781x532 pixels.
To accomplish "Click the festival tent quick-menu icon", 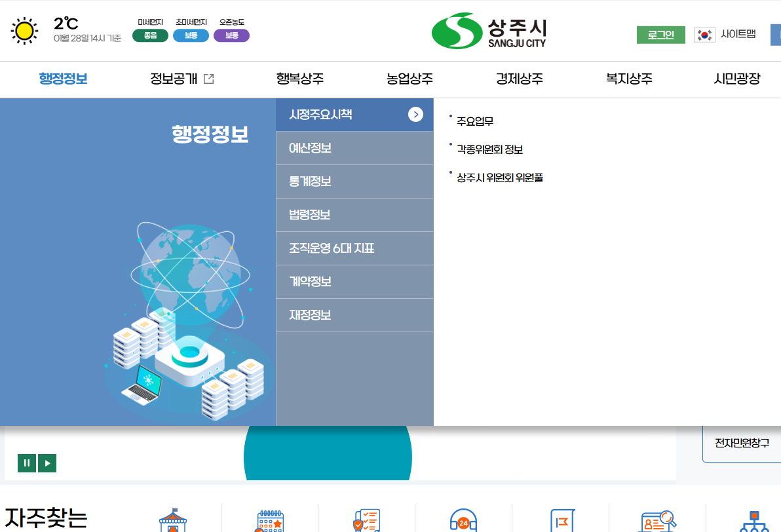I will tap(173, 520).
